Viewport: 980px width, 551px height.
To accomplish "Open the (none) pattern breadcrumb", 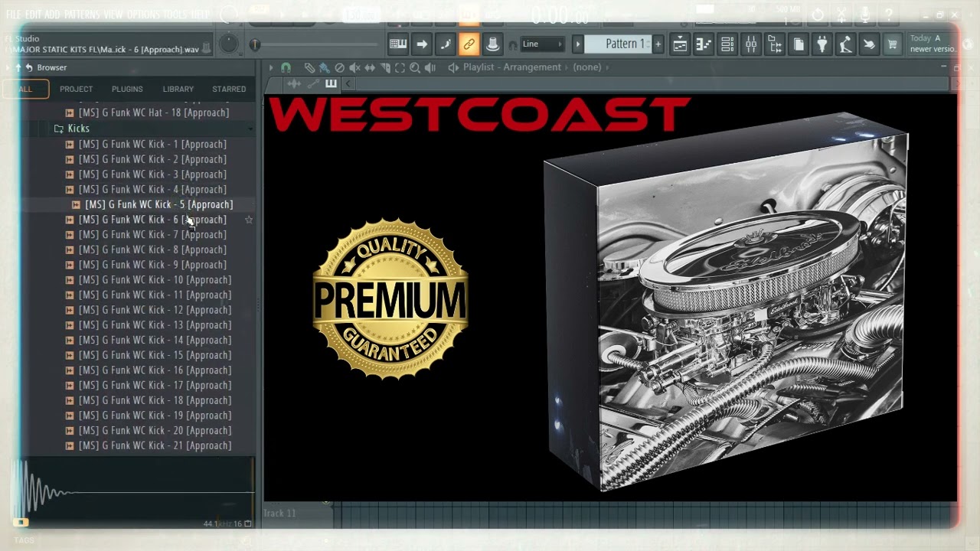I will tap(587, 67).
